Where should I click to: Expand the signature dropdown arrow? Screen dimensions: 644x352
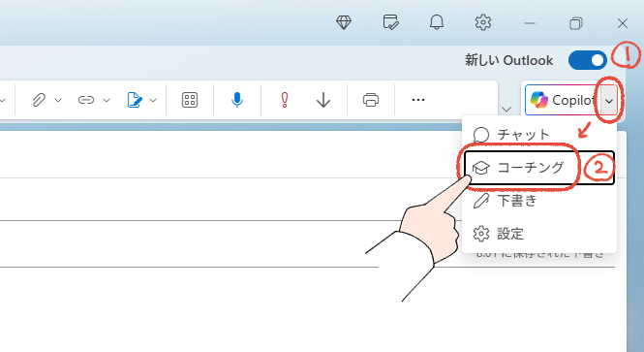point(153,100)
